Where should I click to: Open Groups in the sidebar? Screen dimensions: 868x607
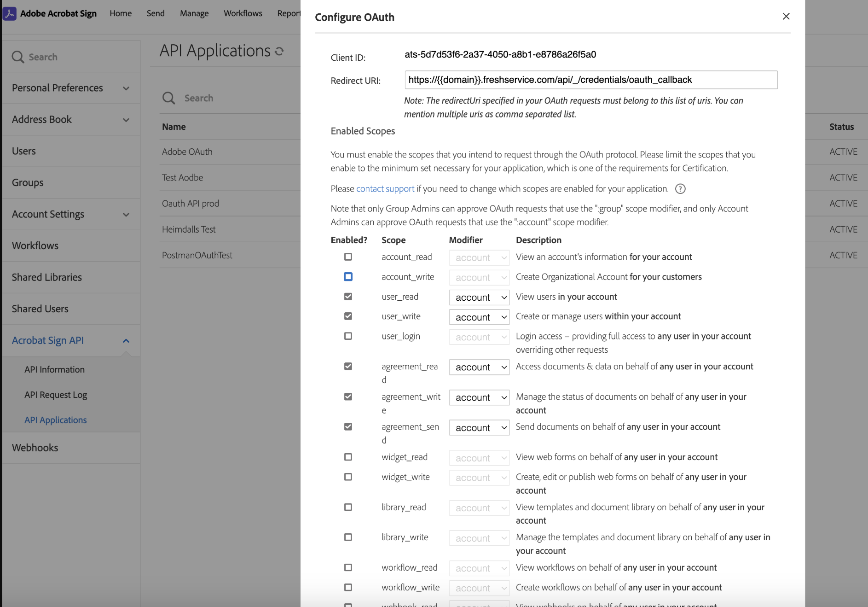[x=71, y=183]
